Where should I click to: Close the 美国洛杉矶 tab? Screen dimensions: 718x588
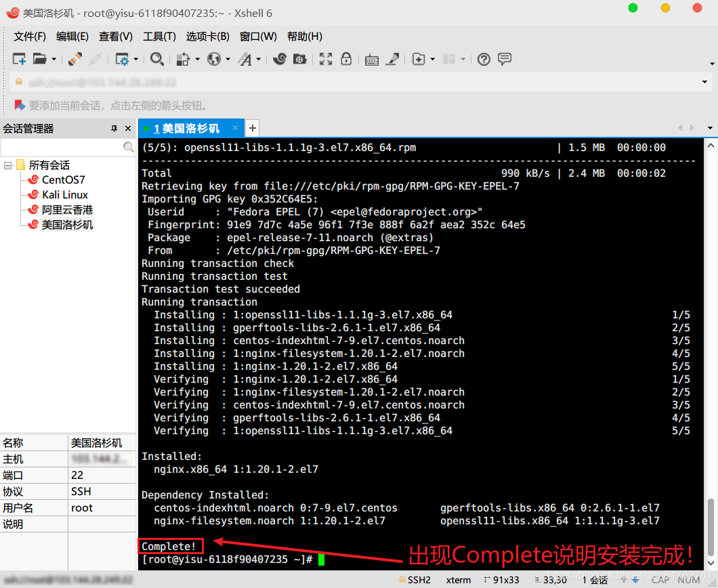click(235, 128)
